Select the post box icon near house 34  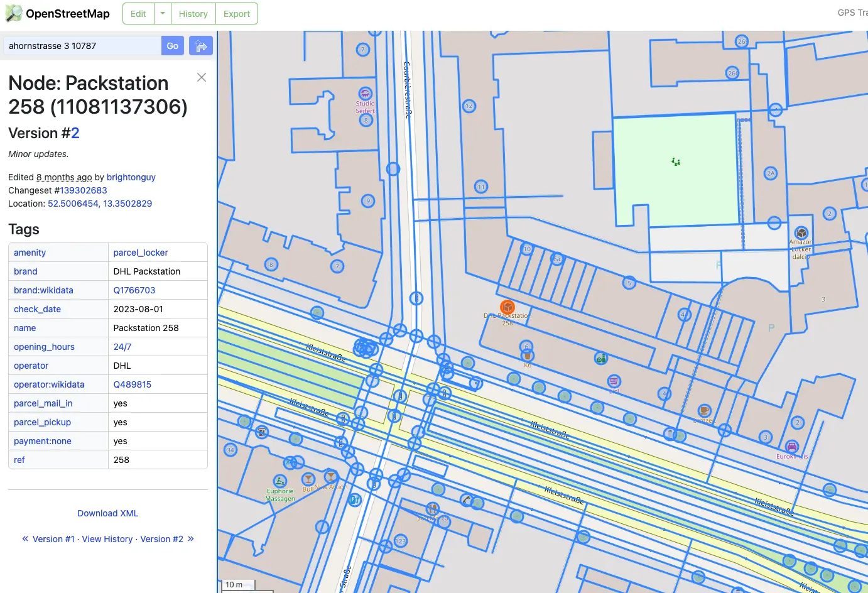click(262, 432)
